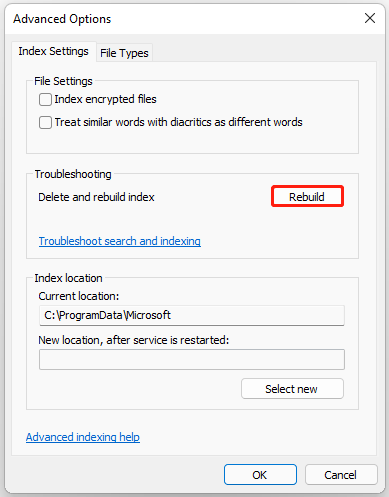Dismiss dialog with the Cancel button
The width and height of the screenshot is (389, 497).
coord(341,475)
